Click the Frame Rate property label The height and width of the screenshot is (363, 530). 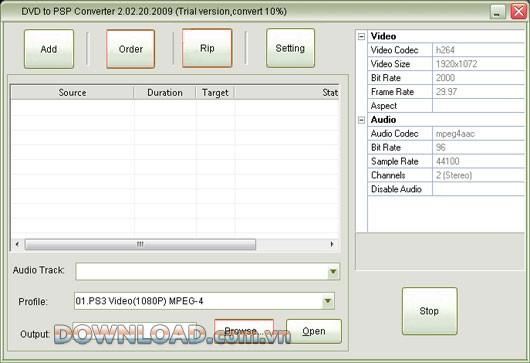[x=392, y=92]
